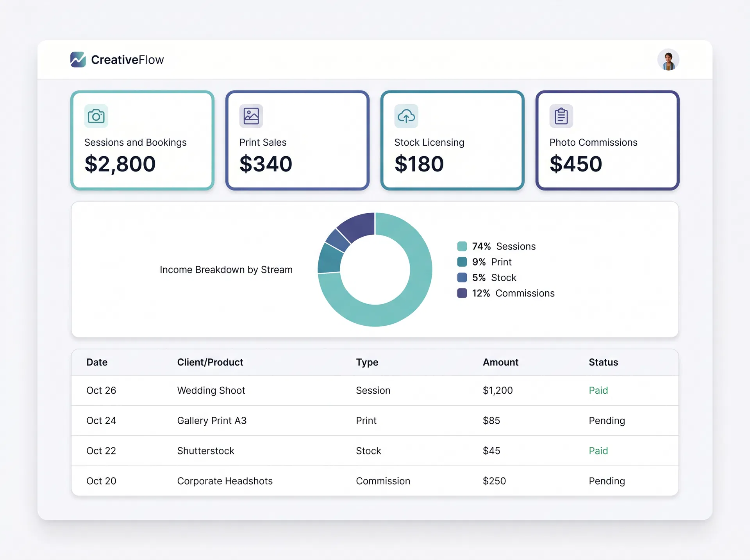Click the camera icon on Sessions card
The image size is (750, 560).
(96, 116)
